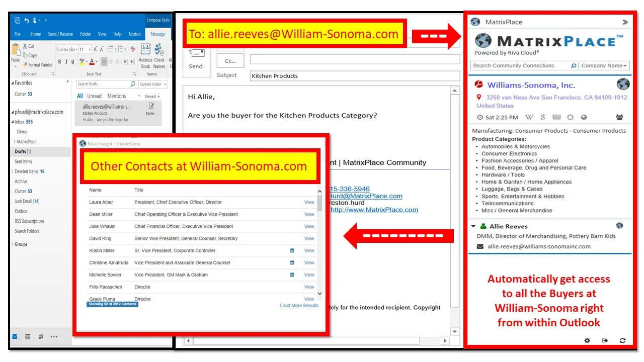Open the Williams-Sonoma, Inc. company link

pyautogui.click(x=531, y=85)
